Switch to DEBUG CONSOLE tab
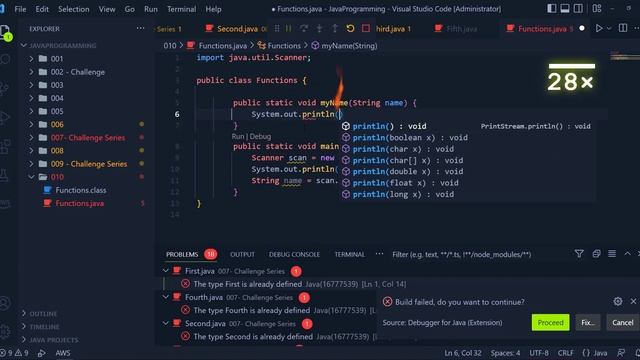640x360 pixels. (294, 254)
